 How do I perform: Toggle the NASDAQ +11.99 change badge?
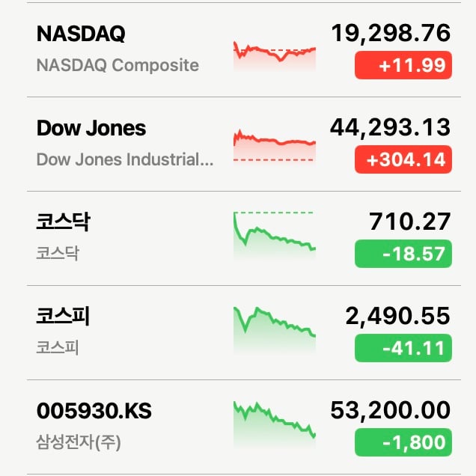[403, 65]
